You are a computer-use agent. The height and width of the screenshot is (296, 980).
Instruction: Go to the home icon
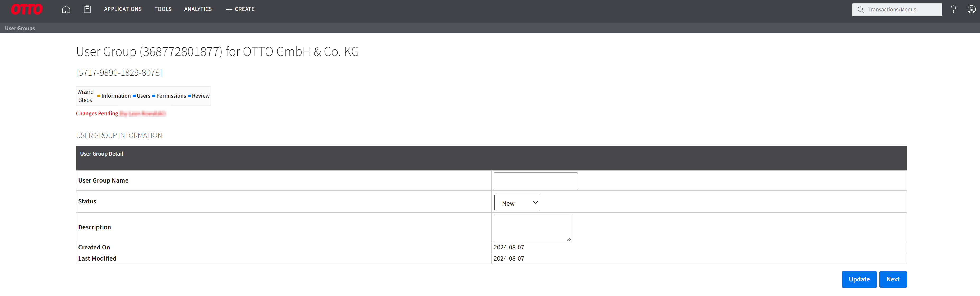pyautogui.click(x=66, y=9)
